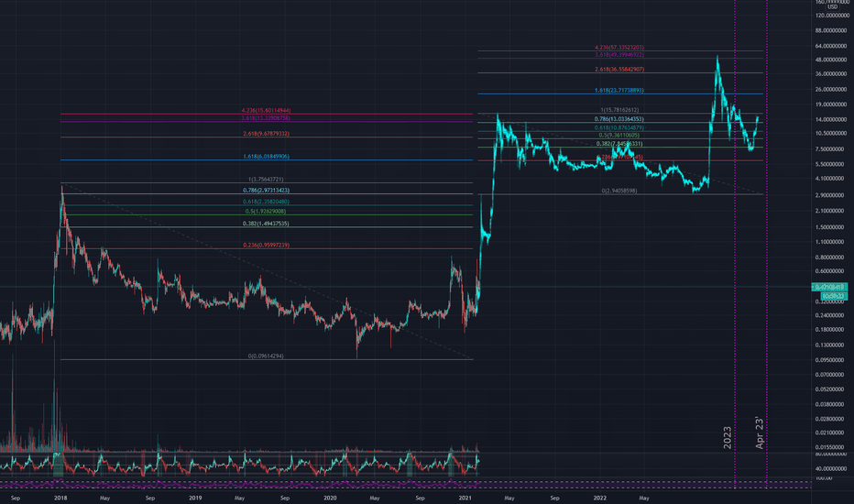
Task: Select the 0.382(7.84586331) retracement label
Action: [619, 144]
